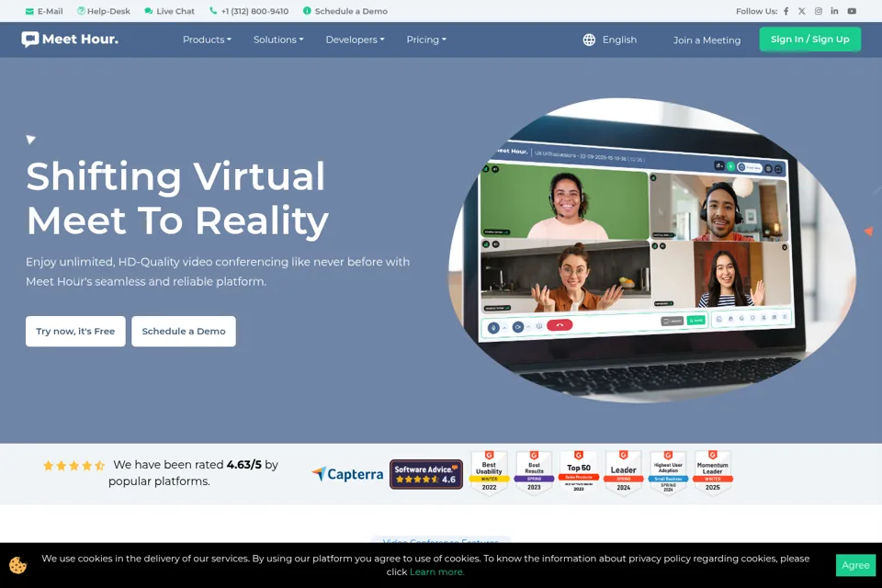Click the Schedule a Demo hero button
The width and height of the screenshot is (882, 588).
[184, 332]
